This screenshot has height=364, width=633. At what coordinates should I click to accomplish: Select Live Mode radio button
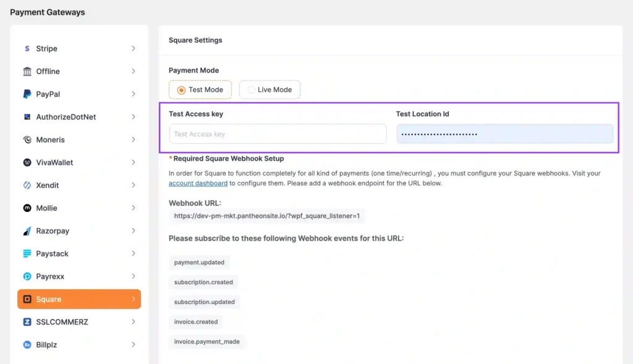tap(251, 90)
